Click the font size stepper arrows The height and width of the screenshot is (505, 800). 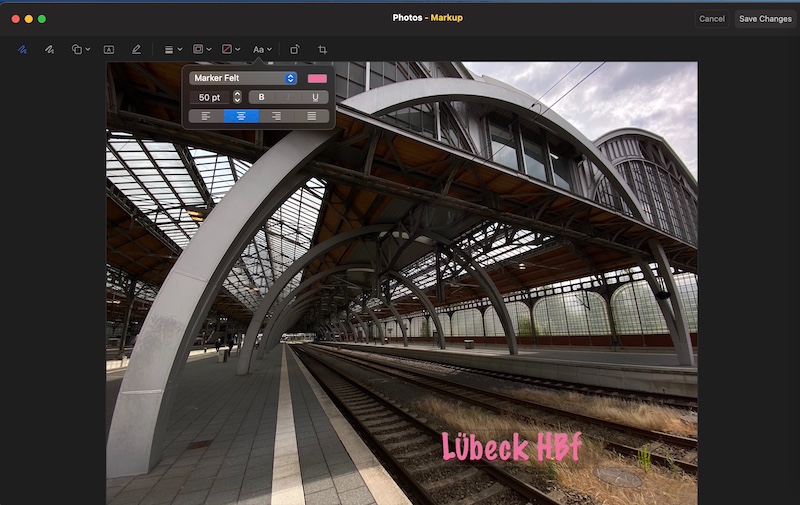(237, 97)
